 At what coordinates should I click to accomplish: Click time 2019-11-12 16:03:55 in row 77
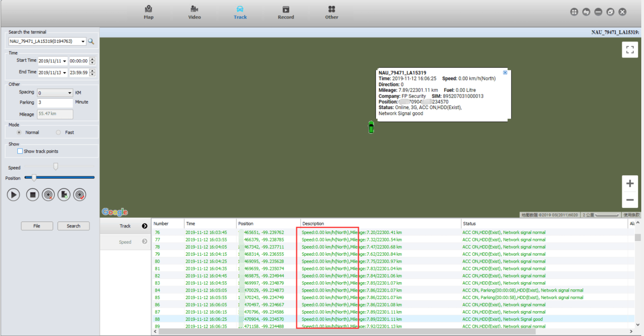(x=206, y=239)
